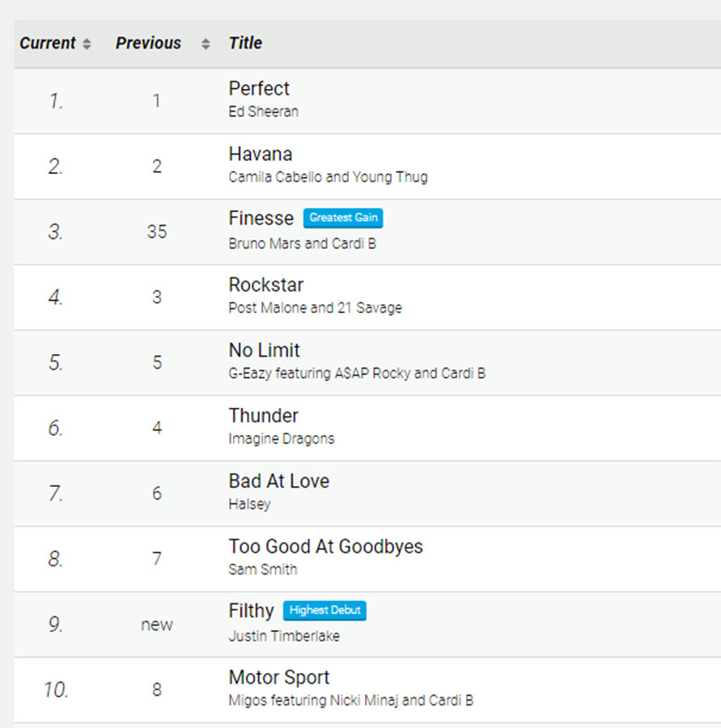Click the Highest Debut badge next to Filthy
The image size is (721, 728).
coord(324,610)
